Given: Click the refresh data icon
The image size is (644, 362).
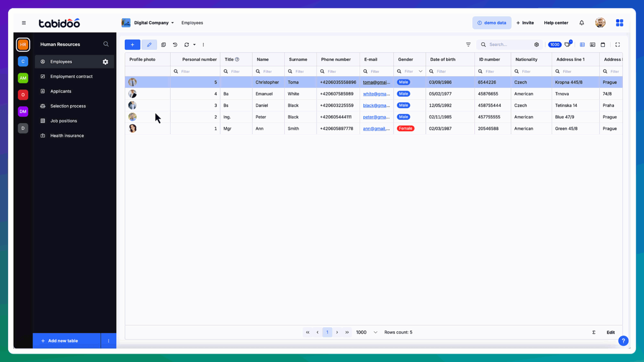Looking at the screenshot, I should point(187,45).
